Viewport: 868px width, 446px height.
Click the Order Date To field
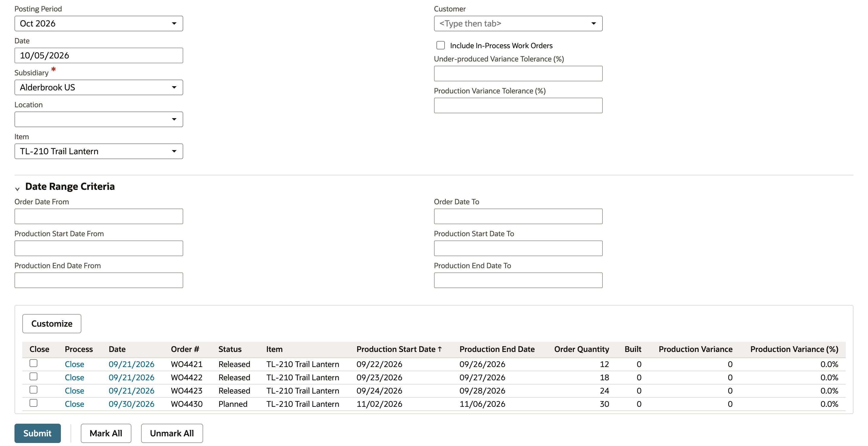(518, 217)
